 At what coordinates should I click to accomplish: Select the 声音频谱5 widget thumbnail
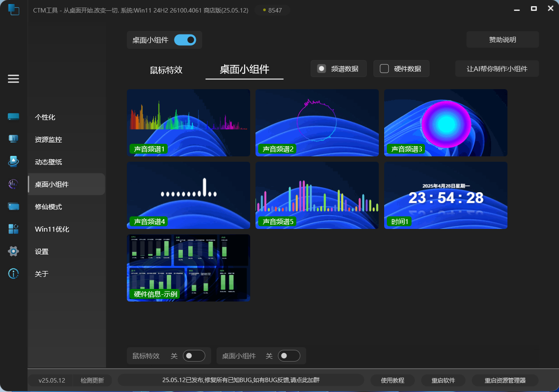pos(317,195)
